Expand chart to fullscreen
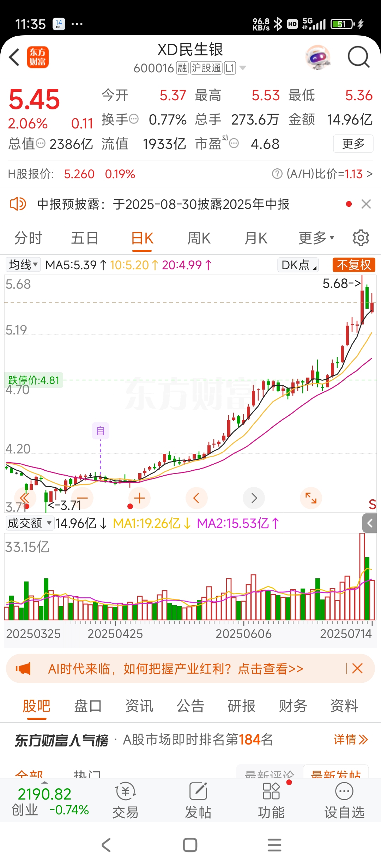Viewport: 381px width, 868px height. point(311,498)
